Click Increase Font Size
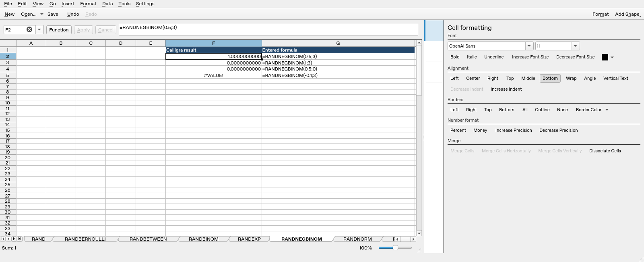Screen dimensions: 644x262 pos(530,57)
